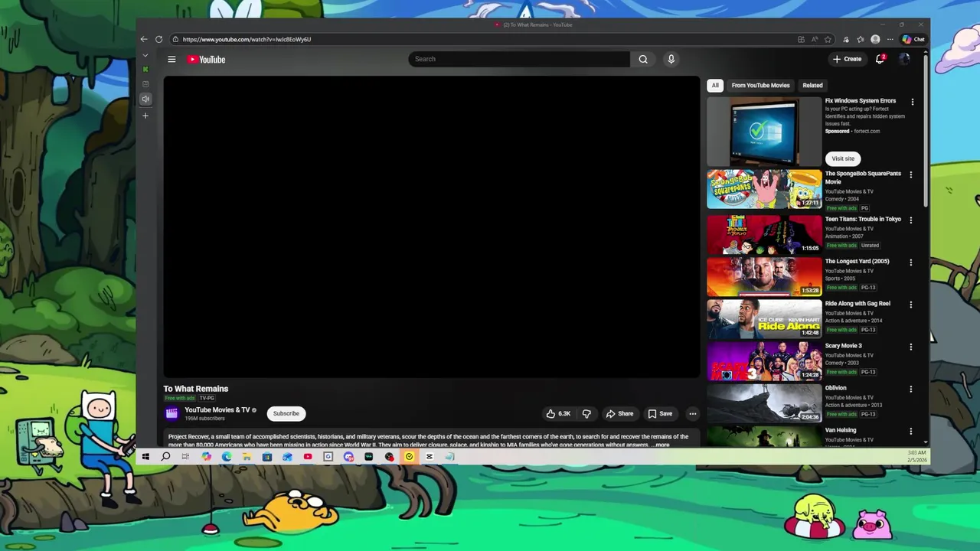Collapse the vertical tabs chevron
The width and height of the screenshot is (980, 551).
click(145, 56)
